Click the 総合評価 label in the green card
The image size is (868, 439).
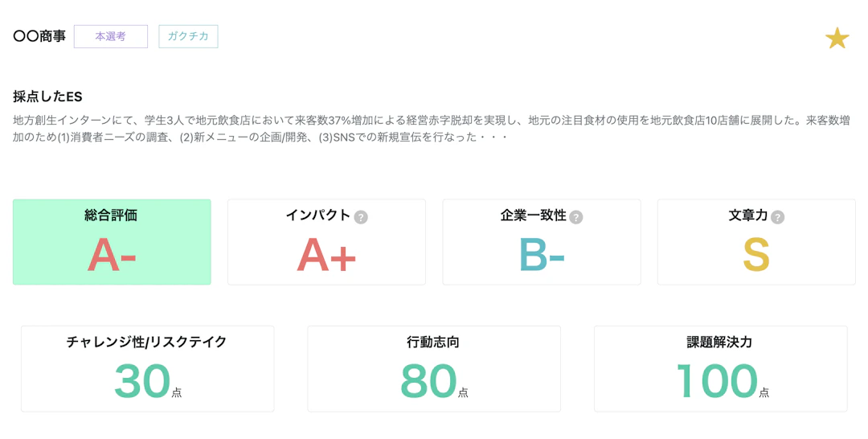coord(111,215)
